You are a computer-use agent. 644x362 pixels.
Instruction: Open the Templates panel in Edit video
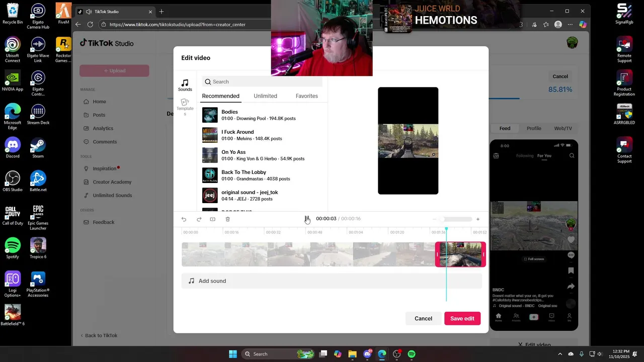[185, 107]
